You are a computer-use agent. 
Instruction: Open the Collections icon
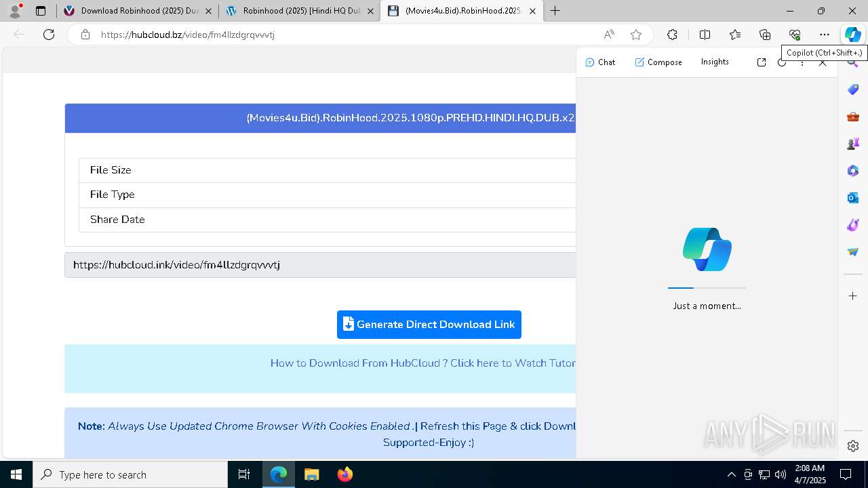(x=765, y=35)
